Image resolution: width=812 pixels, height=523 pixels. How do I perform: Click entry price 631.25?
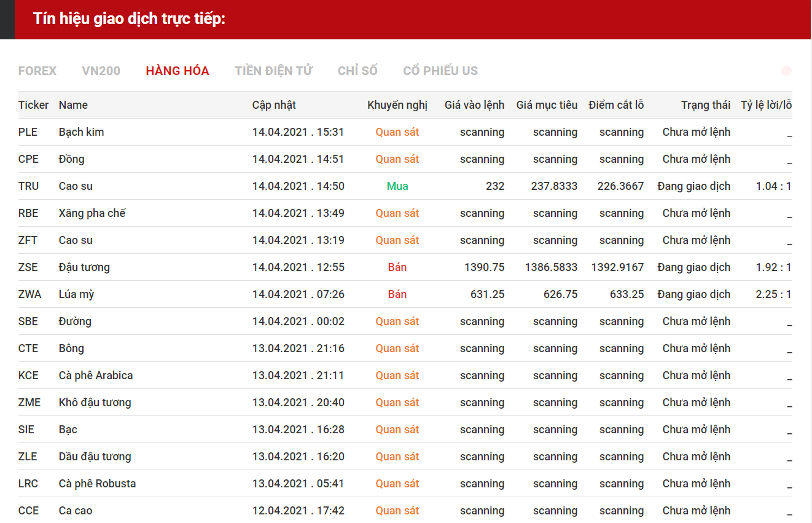pyautogui.click(x=488, y=294)
